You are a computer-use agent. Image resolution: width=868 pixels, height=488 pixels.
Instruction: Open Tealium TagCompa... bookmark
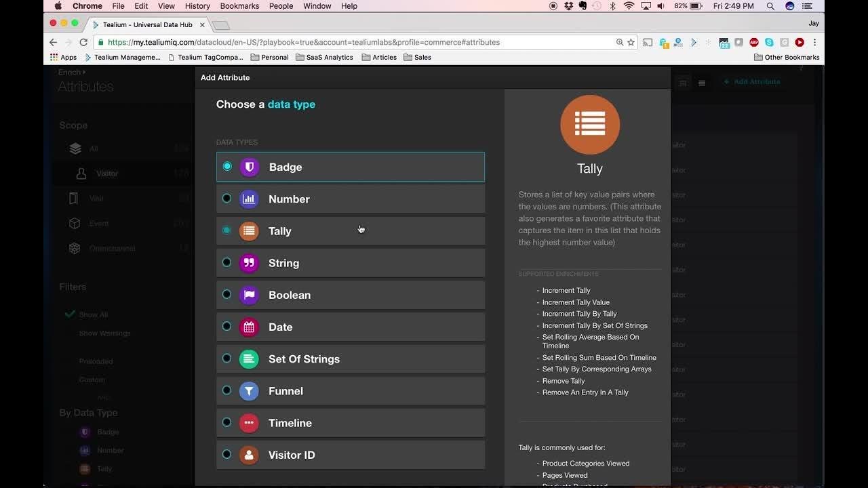click(205, 58)
